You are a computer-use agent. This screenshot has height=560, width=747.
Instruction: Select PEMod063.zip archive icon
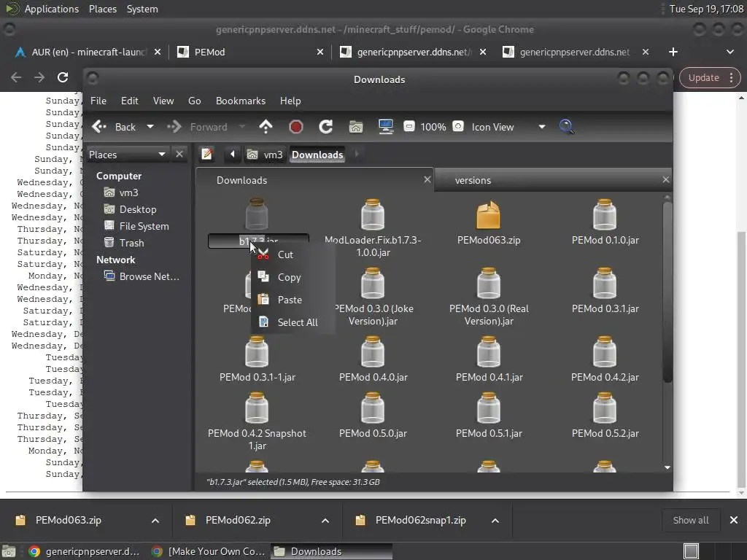(x=488, y=215)
